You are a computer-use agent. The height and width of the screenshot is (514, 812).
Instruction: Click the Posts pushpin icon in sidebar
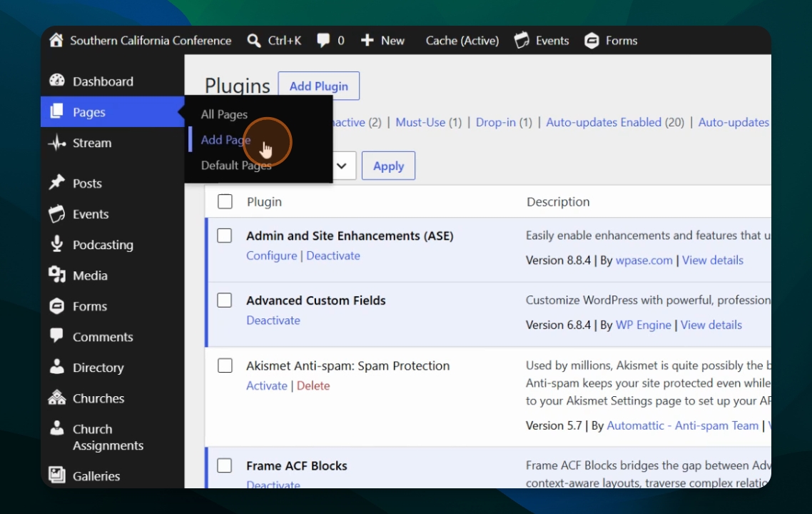click(57, 182)
